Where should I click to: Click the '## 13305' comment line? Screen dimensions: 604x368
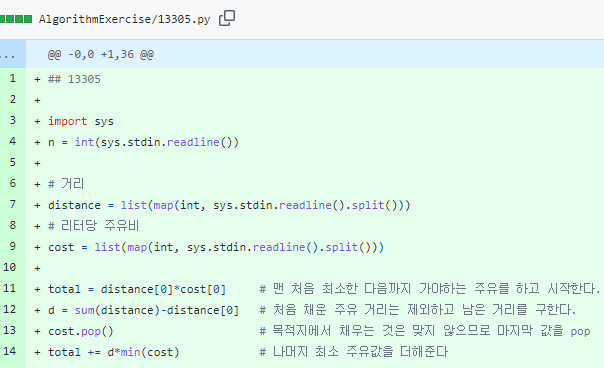(74, 79)
